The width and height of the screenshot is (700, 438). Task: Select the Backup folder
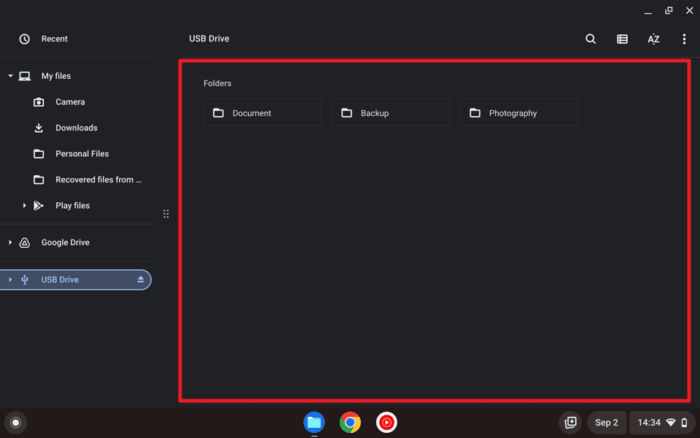tap(391, 113)
